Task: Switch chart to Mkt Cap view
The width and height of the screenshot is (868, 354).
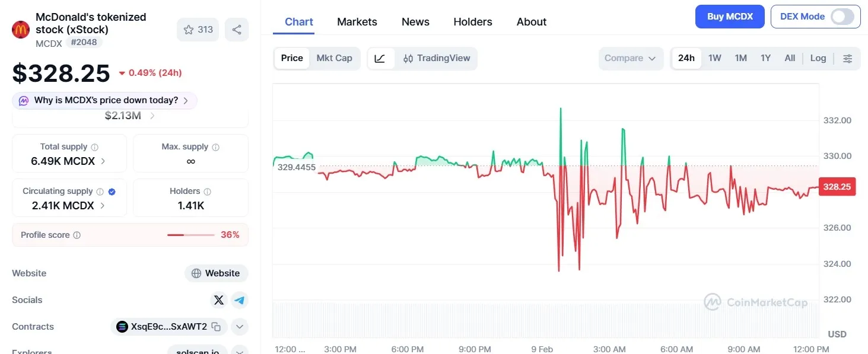Action: click(334, 58)
